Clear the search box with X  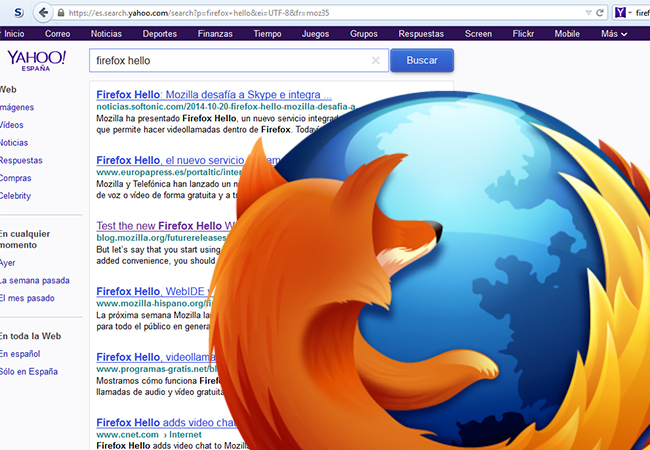tap(376, 60)
